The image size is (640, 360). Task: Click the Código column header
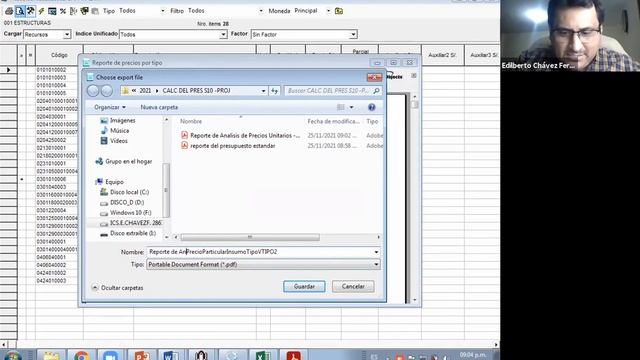(x=59, y=55)
